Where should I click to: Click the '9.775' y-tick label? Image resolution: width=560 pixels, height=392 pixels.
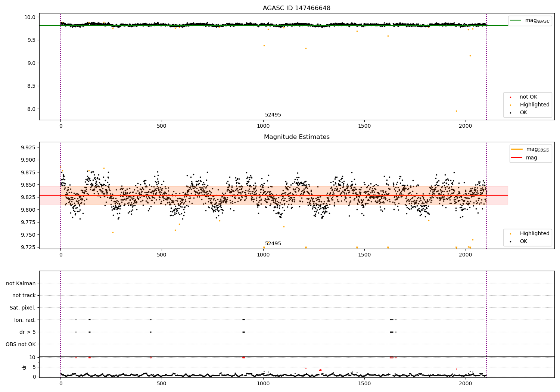point(28,223)
